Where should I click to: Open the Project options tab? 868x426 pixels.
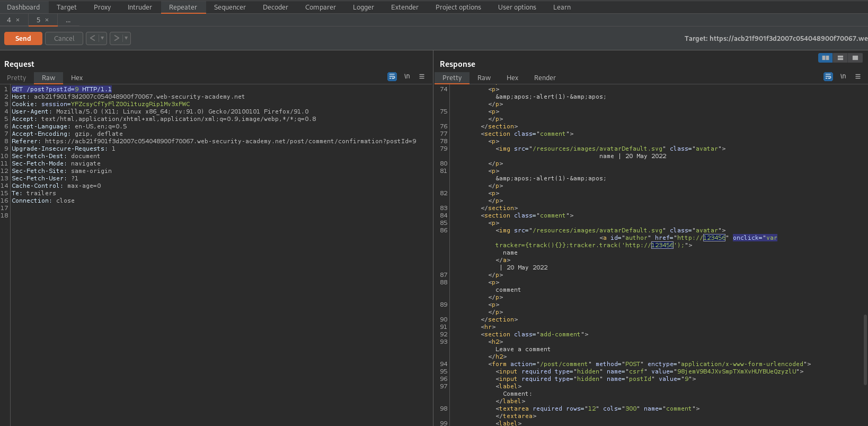[458, 7]
